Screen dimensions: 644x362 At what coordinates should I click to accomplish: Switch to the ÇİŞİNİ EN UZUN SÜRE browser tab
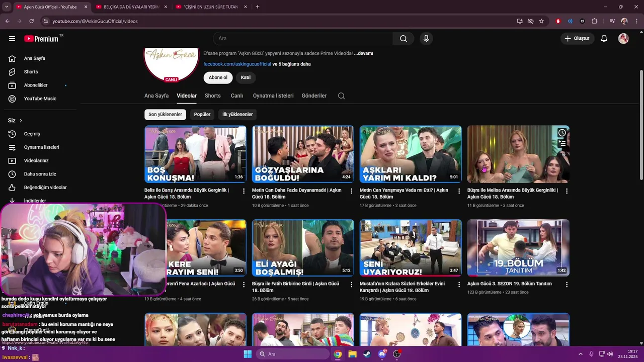(x=212, y=7)
